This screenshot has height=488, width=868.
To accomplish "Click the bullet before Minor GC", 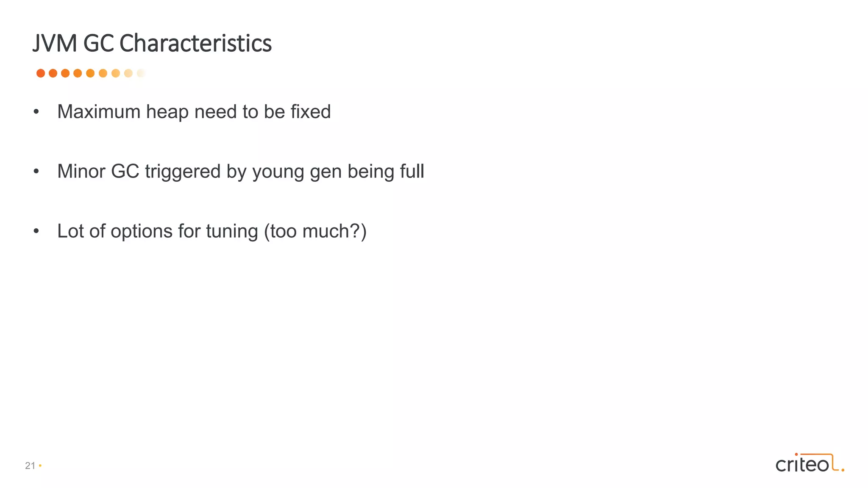I will click(36, 172).
